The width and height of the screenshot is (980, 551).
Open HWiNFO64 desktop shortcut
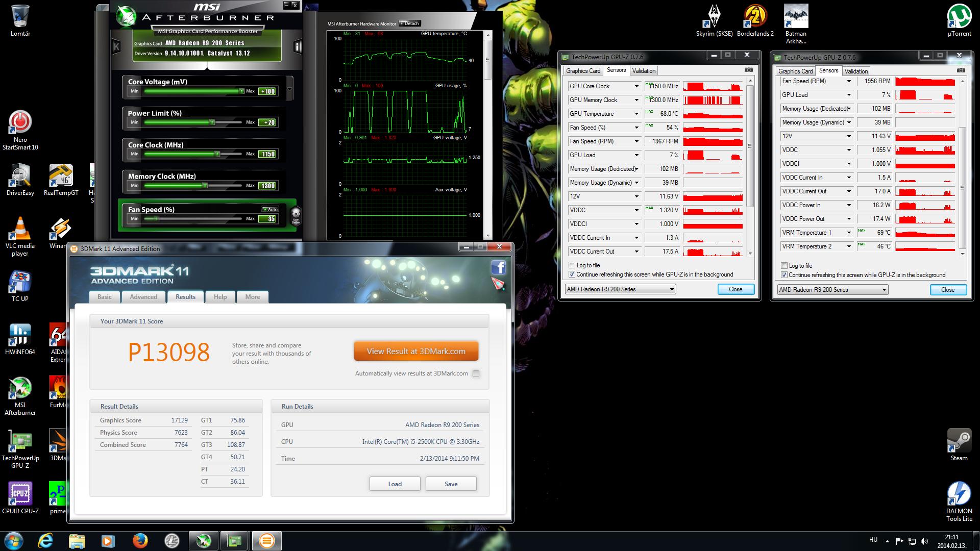click(20, 339)
